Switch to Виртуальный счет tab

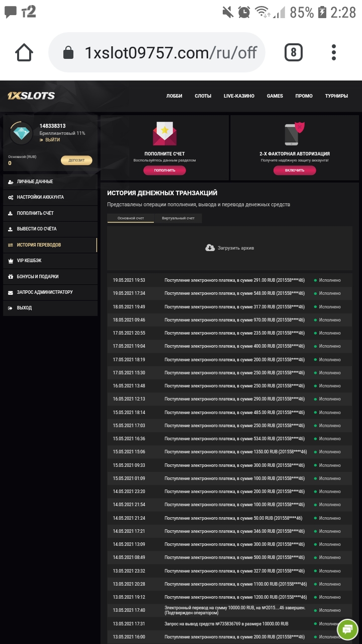pyautogui.click(x=178, y=218)
